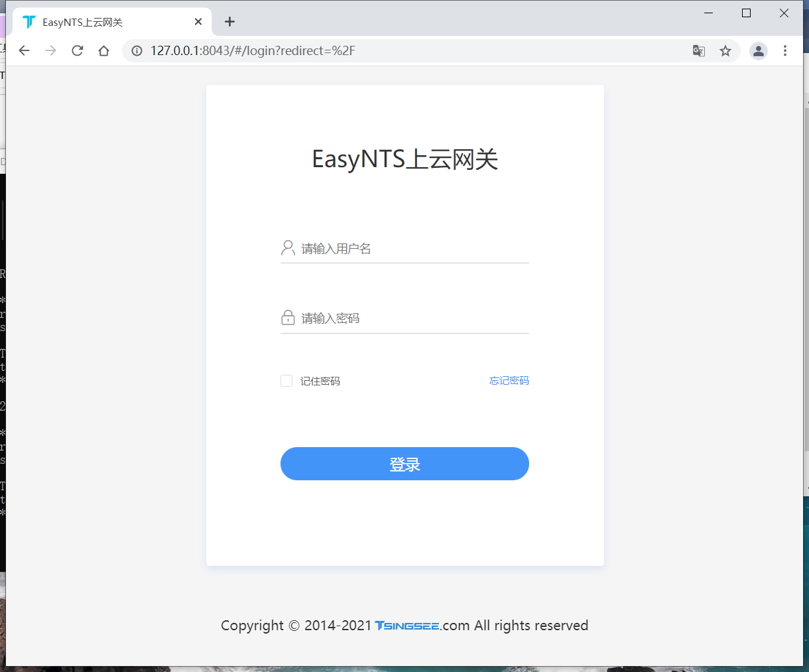The height and width of the screenshot is (672, 809).
Task: Close the EasyNTS上云网关 tab
Action: (198, 22)
